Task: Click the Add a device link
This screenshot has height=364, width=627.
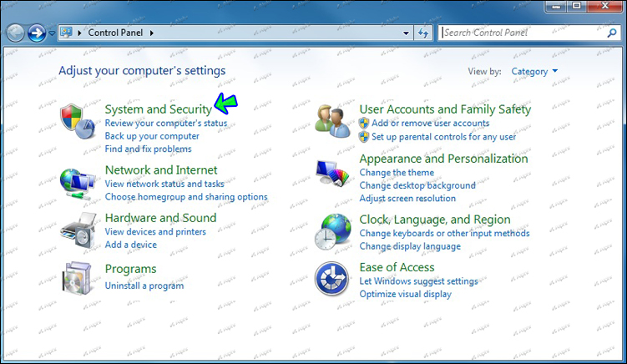Action: click(131, 245)
